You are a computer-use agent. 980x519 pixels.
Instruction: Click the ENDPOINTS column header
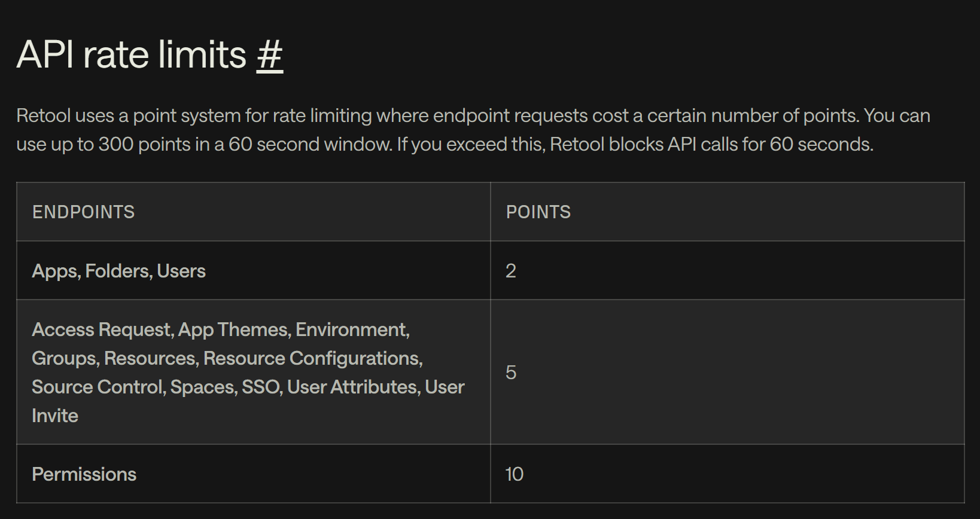coord(83,212)
